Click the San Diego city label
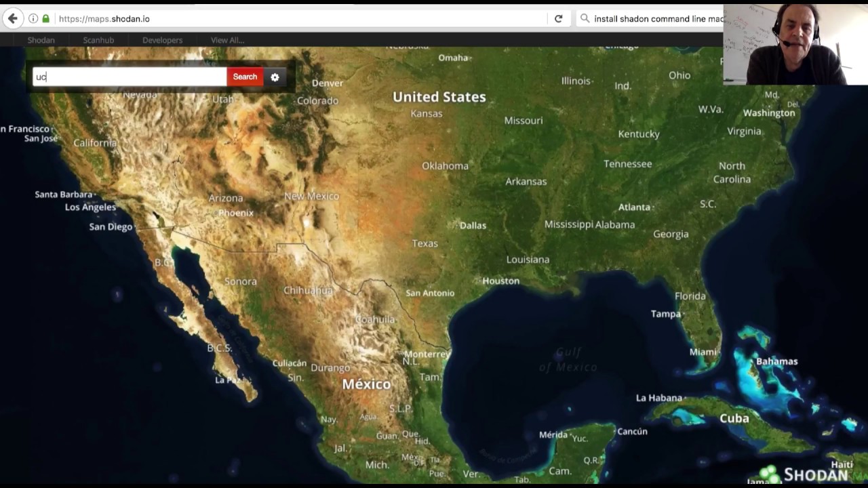 click(111, 227)
